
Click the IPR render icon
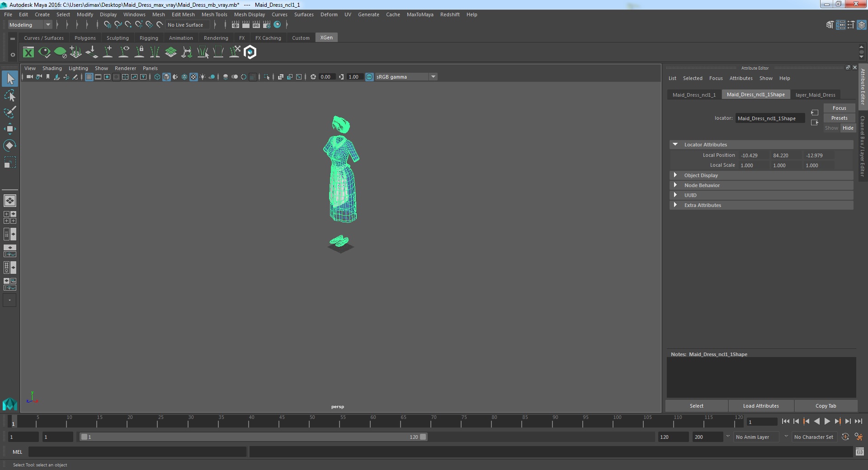point(256,25)
